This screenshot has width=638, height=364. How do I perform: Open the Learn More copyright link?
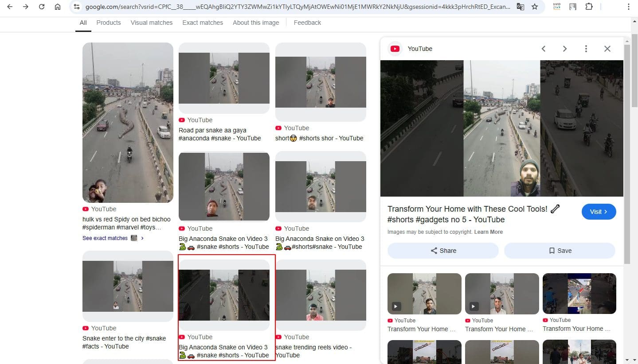(x=488, y=232)
